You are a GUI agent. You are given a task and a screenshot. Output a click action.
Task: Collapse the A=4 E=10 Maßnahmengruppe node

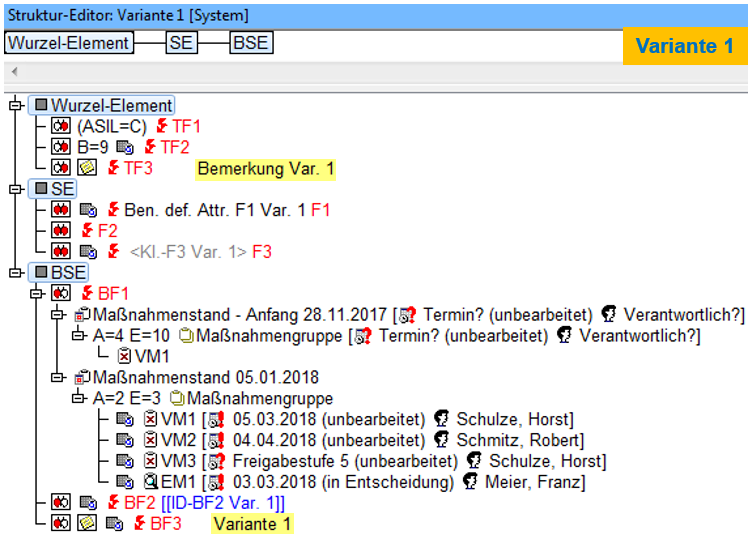pos(79,335)
